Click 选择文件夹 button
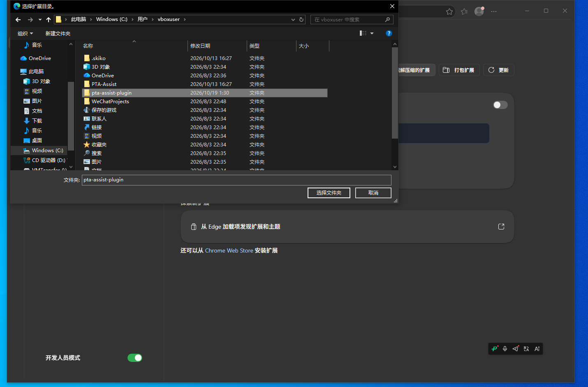The image size is (588, 387). click(329, 193)
